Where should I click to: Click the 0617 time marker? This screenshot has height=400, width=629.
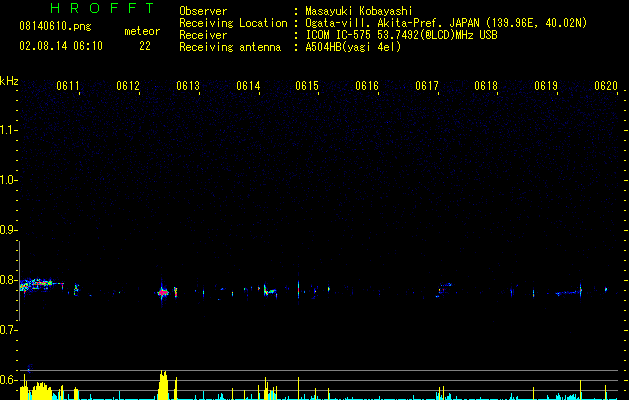pyautogui.click(x=427, y=86)
